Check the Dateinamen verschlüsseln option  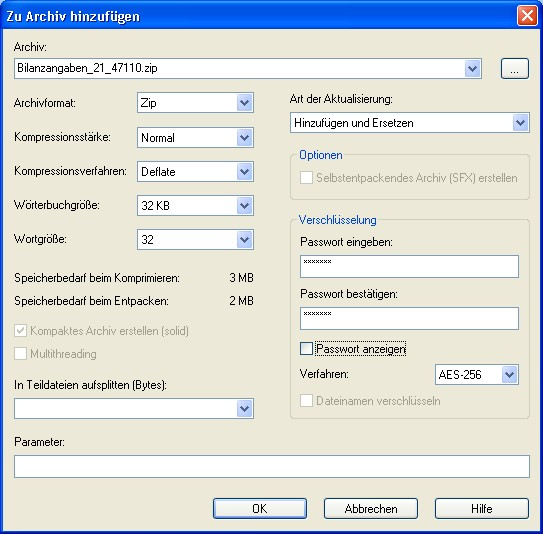(306, 401)
